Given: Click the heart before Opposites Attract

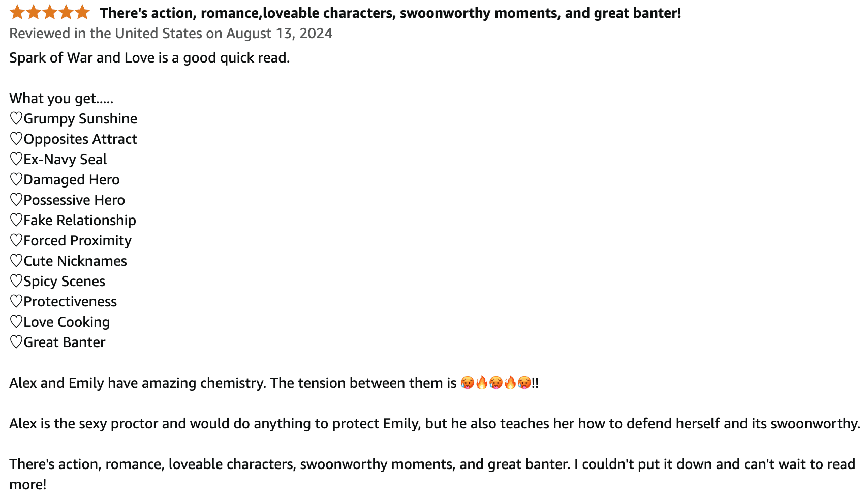Looking at the screenshot, I should pos(16,139).
